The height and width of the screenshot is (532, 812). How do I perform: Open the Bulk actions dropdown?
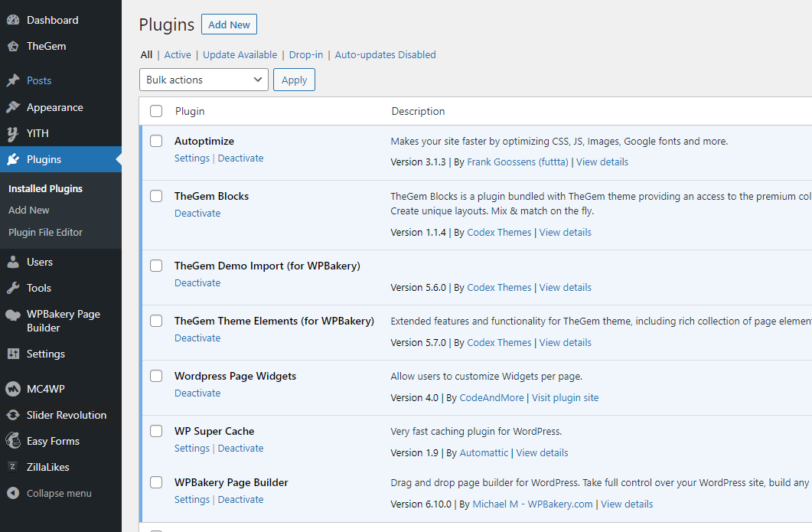204,80
